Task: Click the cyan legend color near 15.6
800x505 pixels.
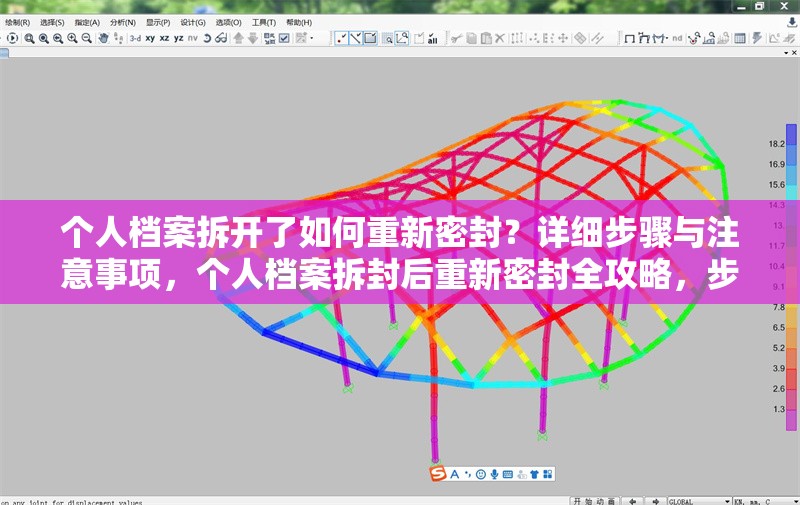Action: (791, 192)
